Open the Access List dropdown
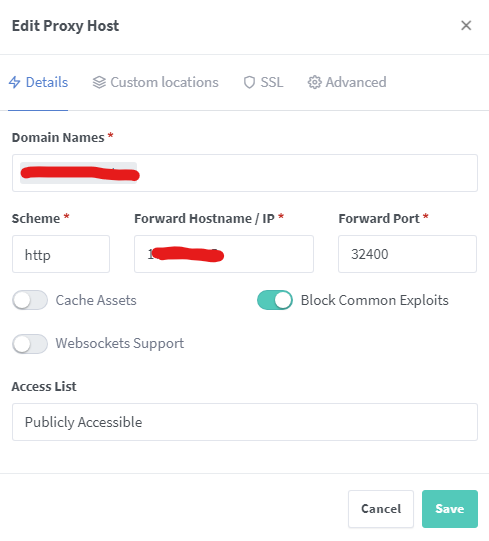489x541 pixels. point(245,422)
